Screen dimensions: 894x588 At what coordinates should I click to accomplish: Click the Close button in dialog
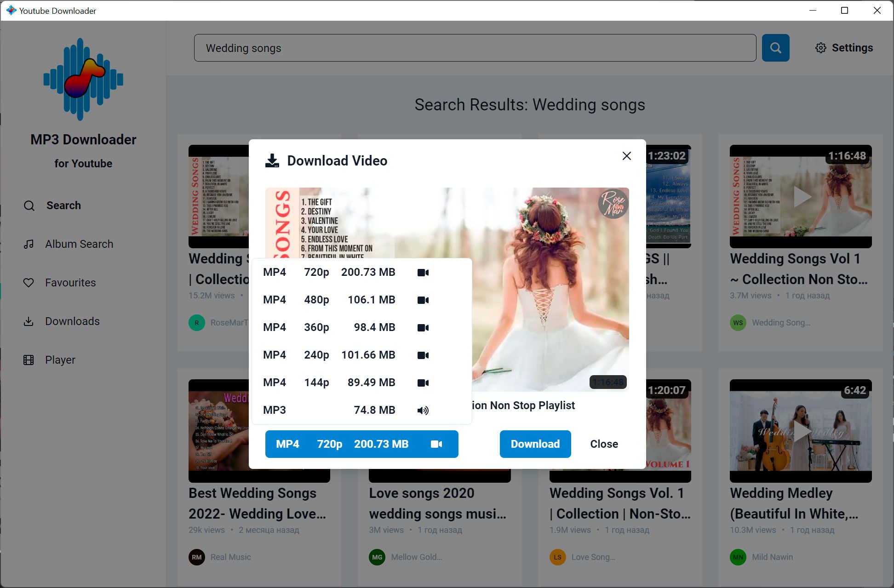(604, 444)
